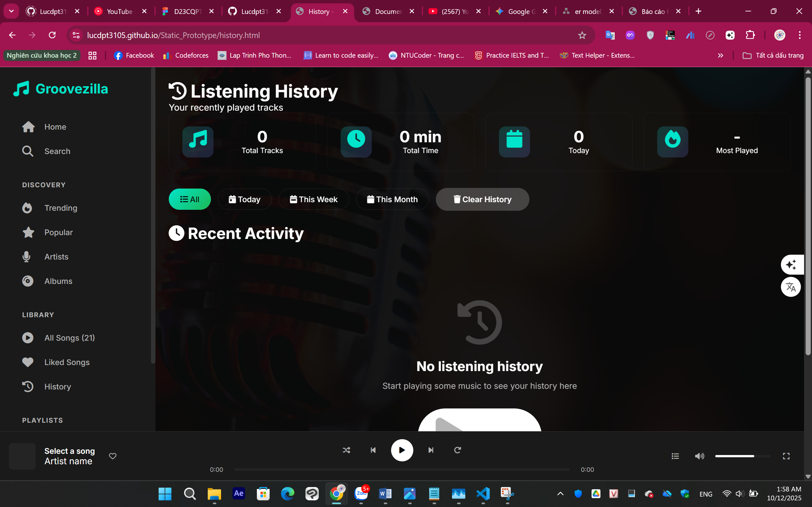The image size is (812, 507).
Task: Click the AI sparkle floating button
Action: point(791,265)
